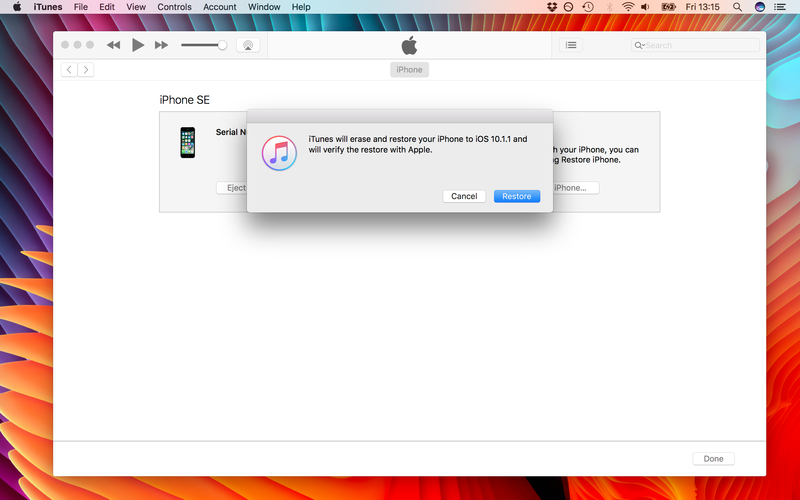Screen dimensions: 800x500
Task: Click the dialog message about iOS 10.1.1
Action: [x=417, y=144]
